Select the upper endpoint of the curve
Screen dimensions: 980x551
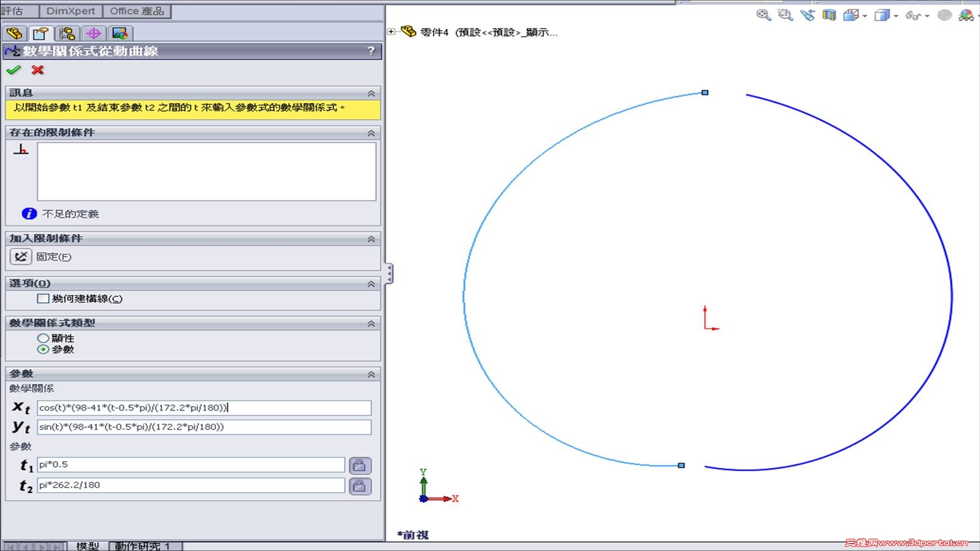tap(705, 93)
